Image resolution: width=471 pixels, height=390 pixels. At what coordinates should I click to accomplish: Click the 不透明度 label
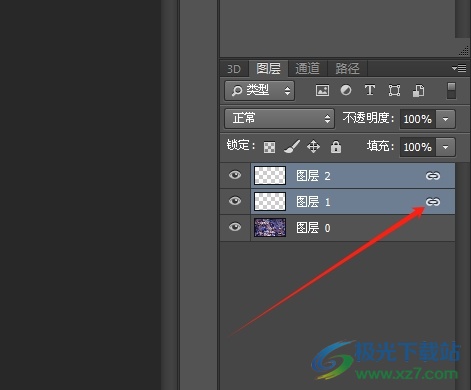click(x=368, y=118)
